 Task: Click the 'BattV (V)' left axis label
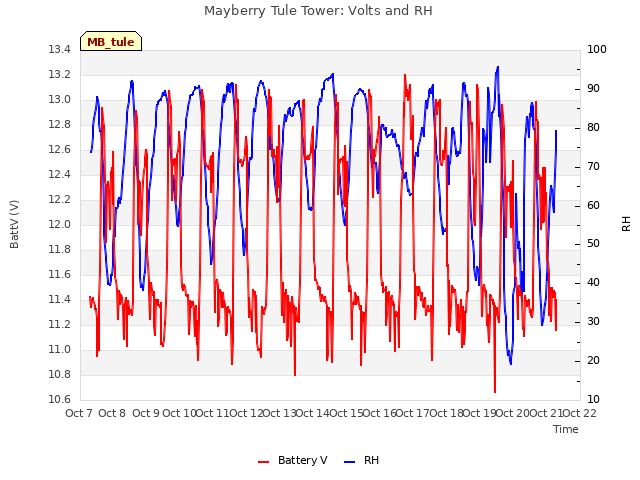pyautogui.click(x=14, y=224)
